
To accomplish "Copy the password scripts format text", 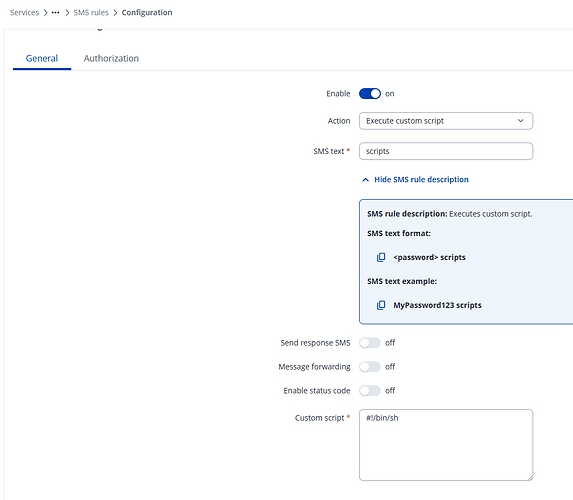I will coord(381,257).
